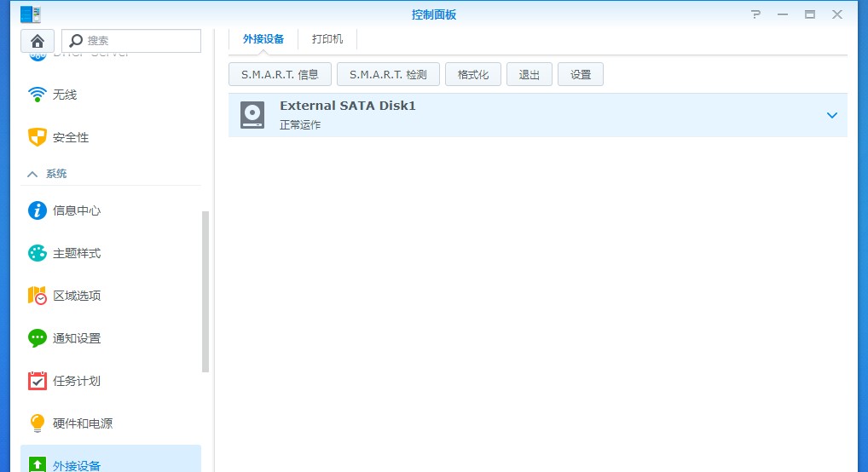Open the 信息中心 info icon

pos(37,210)
